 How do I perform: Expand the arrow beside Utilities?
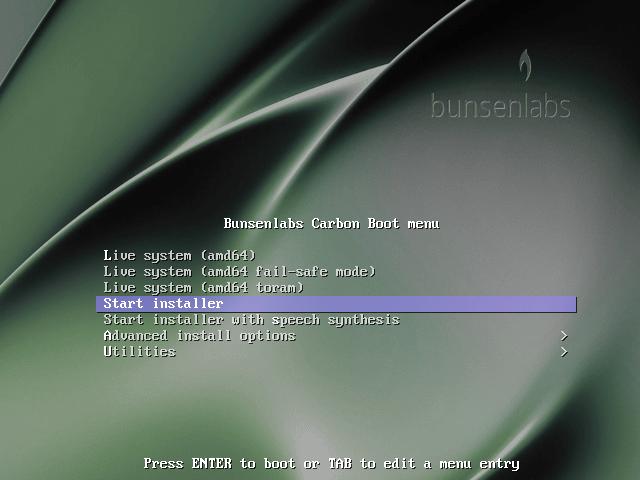point(564,352)
